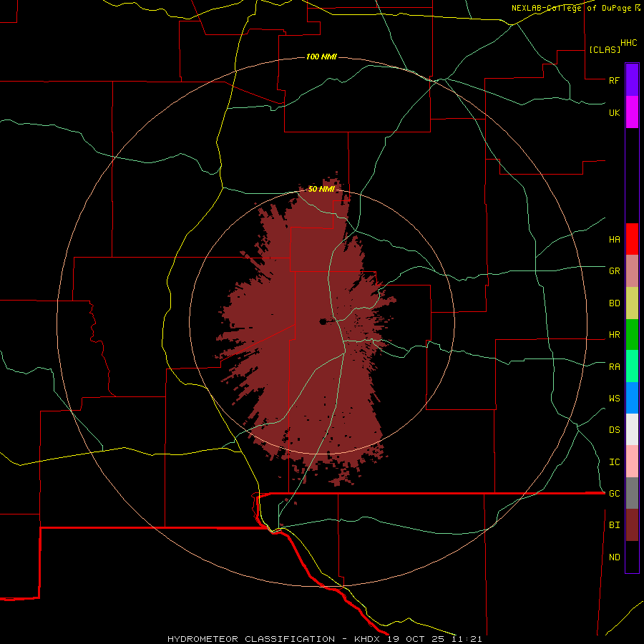Image resolution: width=644 pixels, height=644 pixels.
Task: Click the '11:21' timestamp text
Action: click(467, 639)
